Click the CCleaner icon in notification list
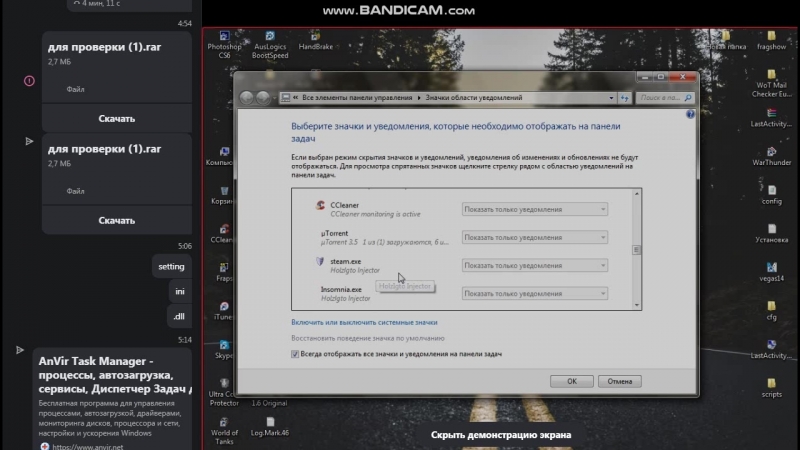800x450 pixels. 320,205
